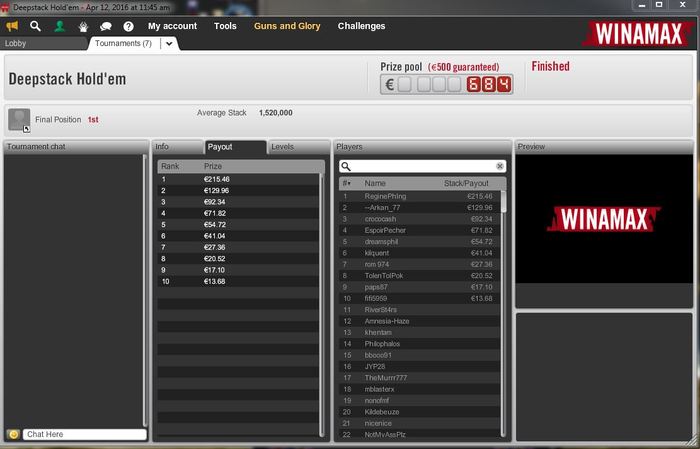Select player paps87 row
Screen dimensions: 700x449
click(420, 287)
